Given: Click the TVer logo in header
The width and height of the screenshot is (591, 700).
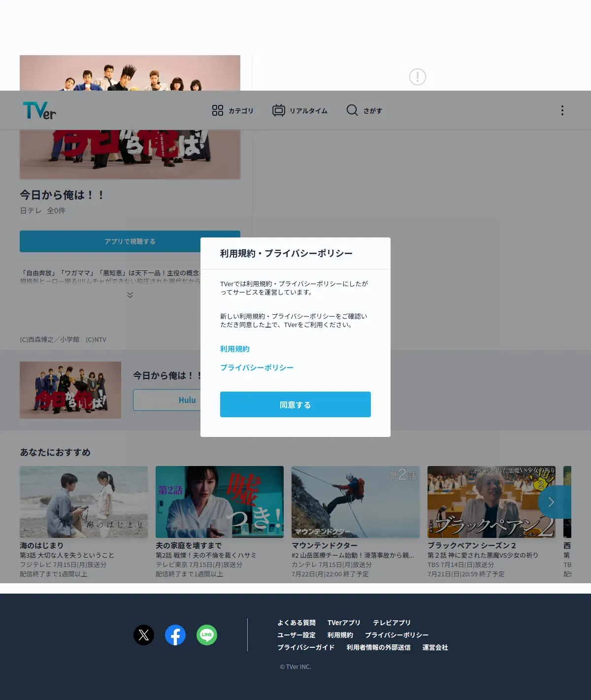Looking at the screenshot, I should coord(39,110).
